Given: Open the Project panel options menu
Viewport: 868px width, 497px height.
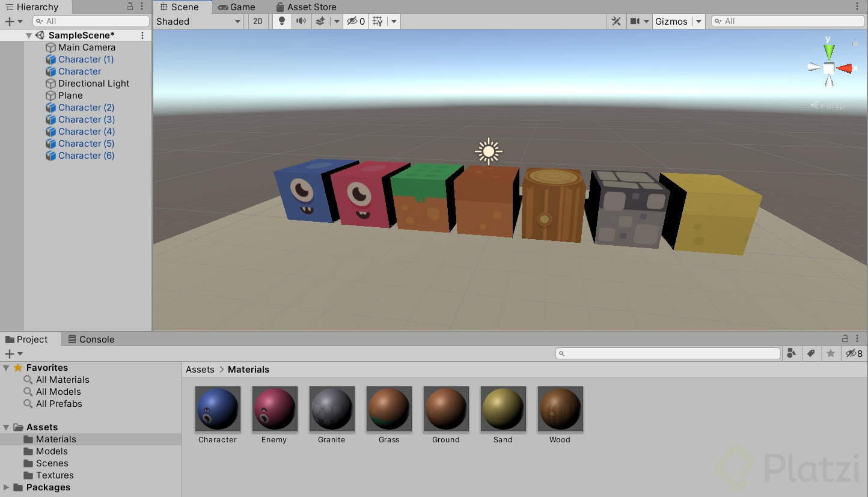Looking at the screenshot, I should (857, 338).
